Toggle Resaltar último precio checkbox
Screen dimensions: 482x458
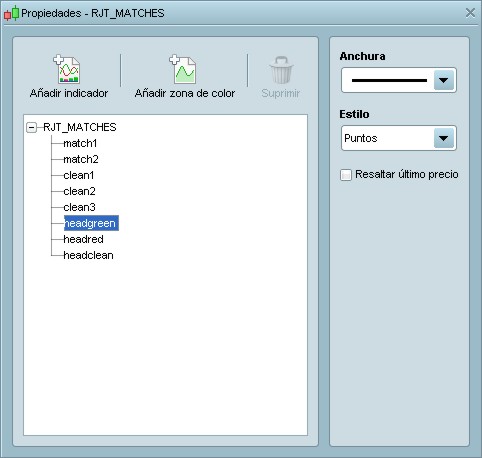coord(346,175)
